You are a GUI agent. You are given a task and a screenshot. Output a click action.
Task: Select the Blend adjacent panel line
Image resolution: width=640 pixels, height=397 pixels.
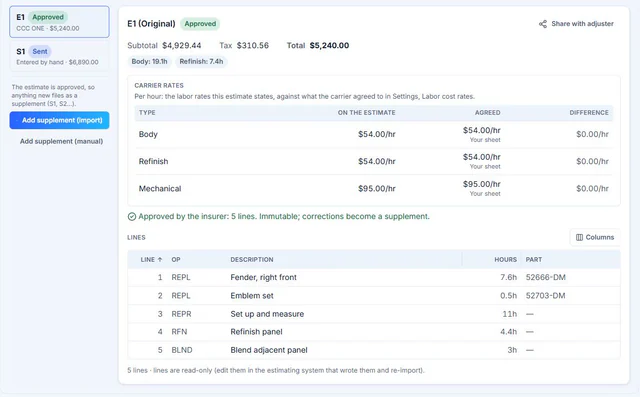[x=374, y=350]
